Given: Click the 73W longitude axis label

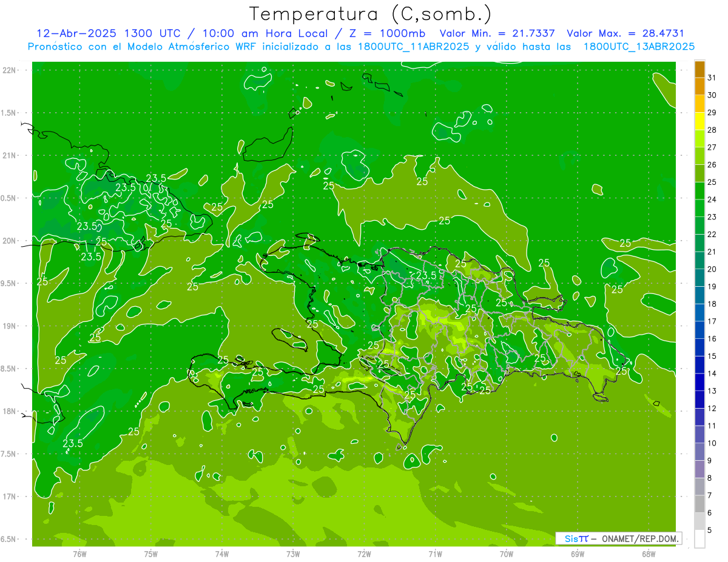Looking at the screenshot, I should (x=292, y=554).
